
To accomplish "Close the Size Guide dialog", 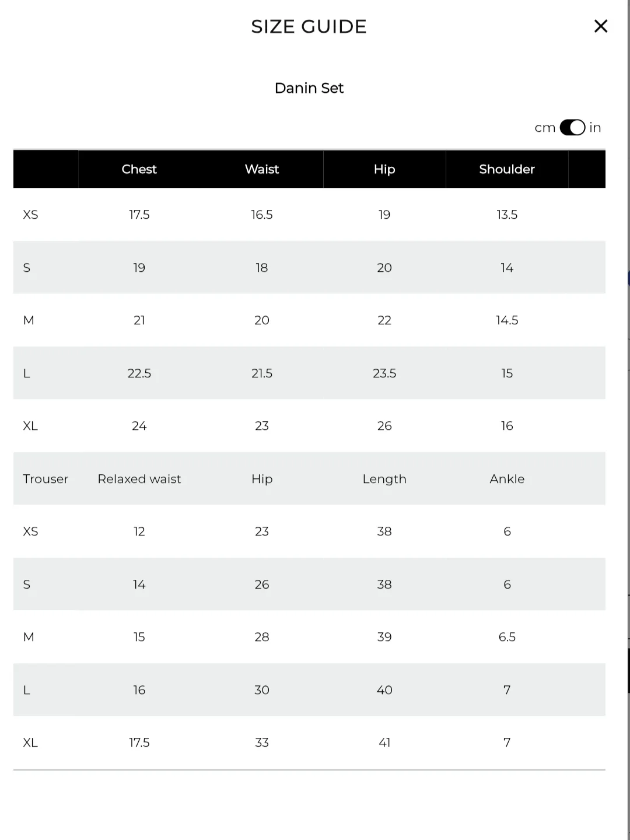I will (601, 26).
